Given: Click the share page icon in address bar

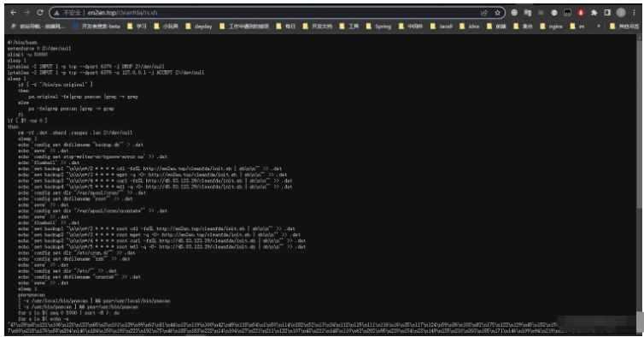Looking at the screenshot, I should 484,13.
